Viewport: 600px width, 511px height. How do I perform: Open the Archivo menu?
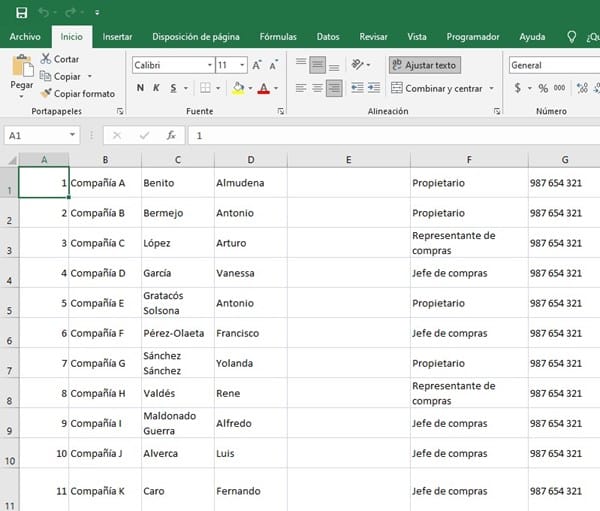(25, 37)
